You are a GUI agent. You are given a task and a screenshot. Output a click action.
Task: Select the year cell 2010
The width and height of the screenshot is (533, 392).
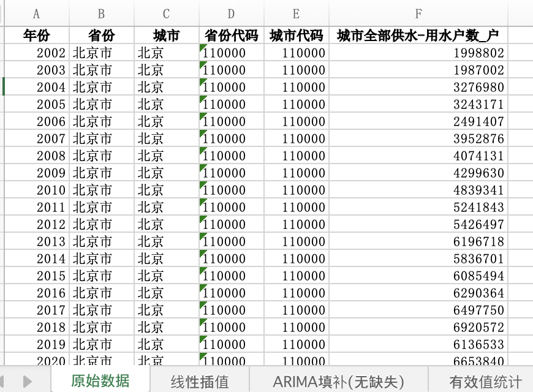pyautogui.click(x=36, y=190)
